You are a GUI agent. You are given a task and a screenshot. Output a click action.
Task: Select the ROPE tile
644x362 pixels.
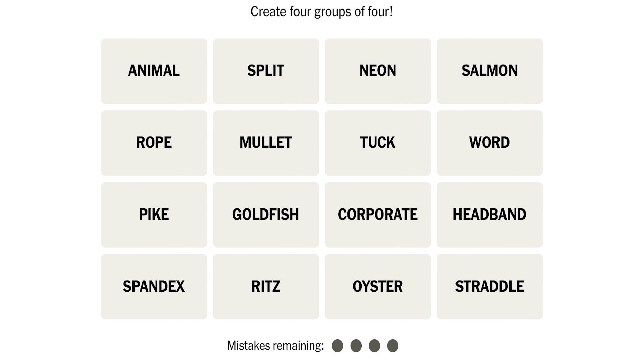tap(154, 143)
